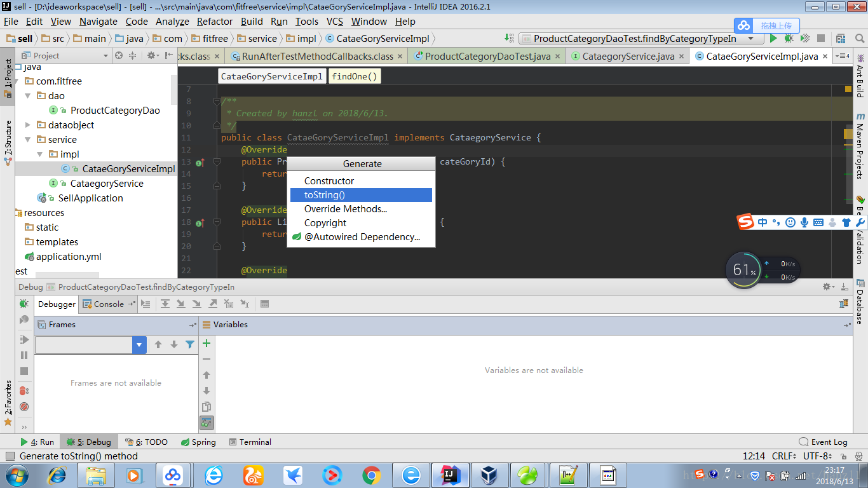This screenshot has width=868, height=488.
Task: Collapse the dao folder node
Action: pos(27,96)
